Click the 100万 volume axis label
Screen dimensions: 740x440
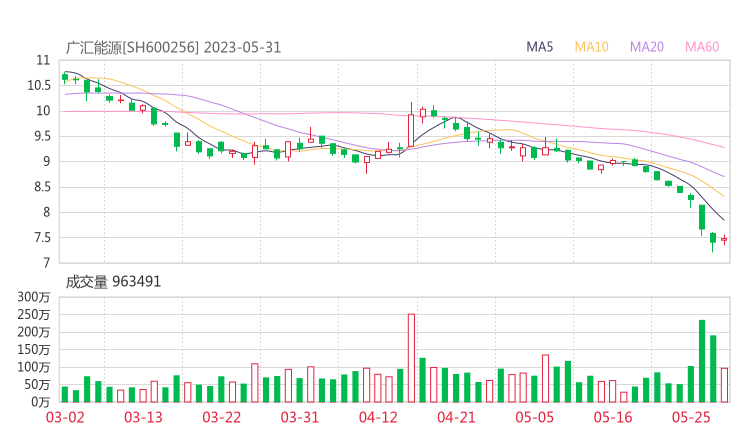[34, 367]
